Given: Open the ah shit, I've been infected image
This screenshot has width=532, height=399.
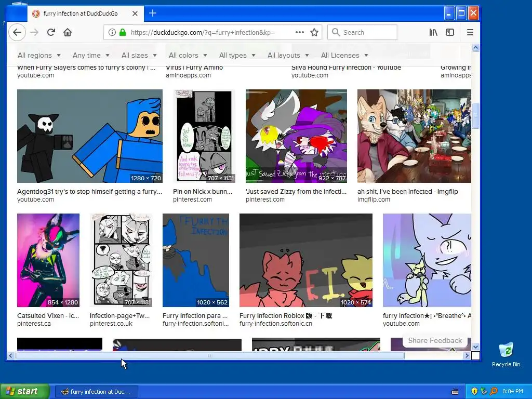Looking at the screenshot, I should tap(414, 136).
